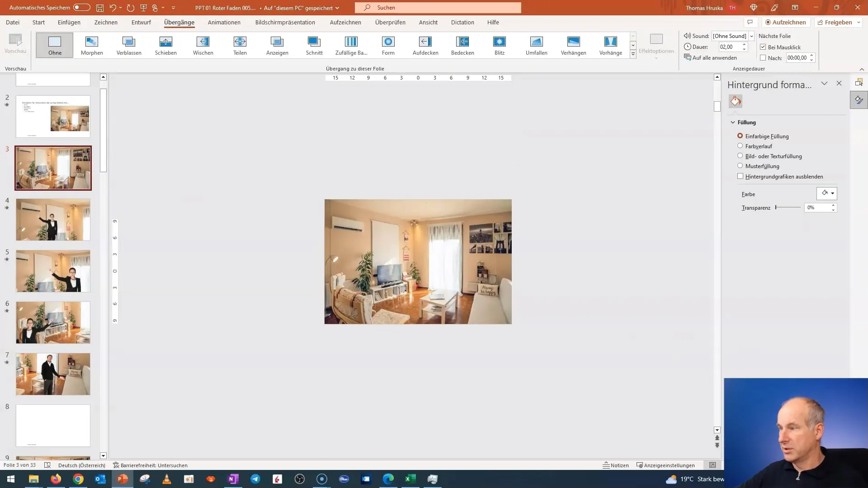Open the fill bucket tab in Hintergrund panel
This screenshot has width=868, height=488.
(736, 101)
